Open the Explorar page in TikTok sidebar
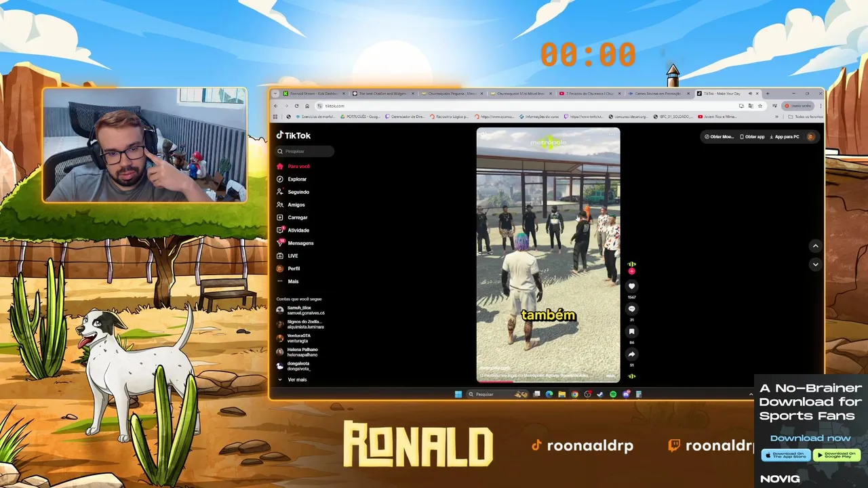 pyautogui.click(x=292, y=179)
